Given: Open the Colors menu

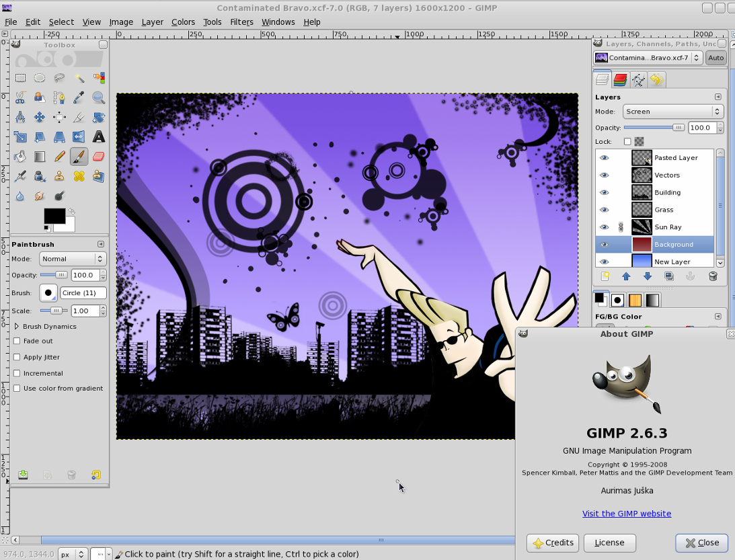Looking at the screenshot, I should 183,22.
